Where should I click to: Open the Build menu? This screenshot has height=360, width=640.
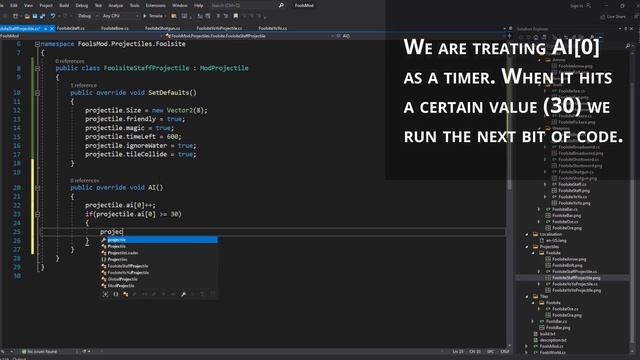[64, 5]
